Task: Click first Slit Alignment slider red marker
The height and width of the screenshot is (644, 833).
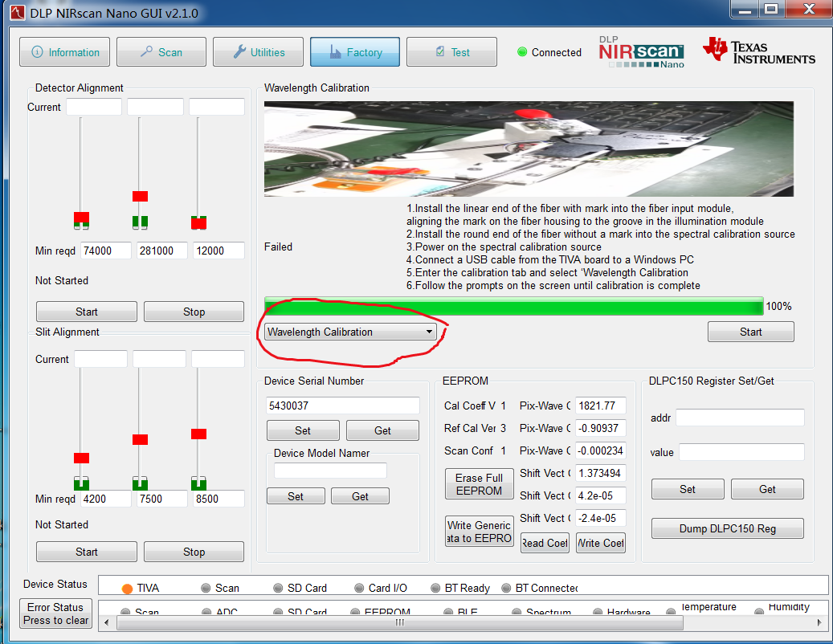Action: tap(81, 458)
